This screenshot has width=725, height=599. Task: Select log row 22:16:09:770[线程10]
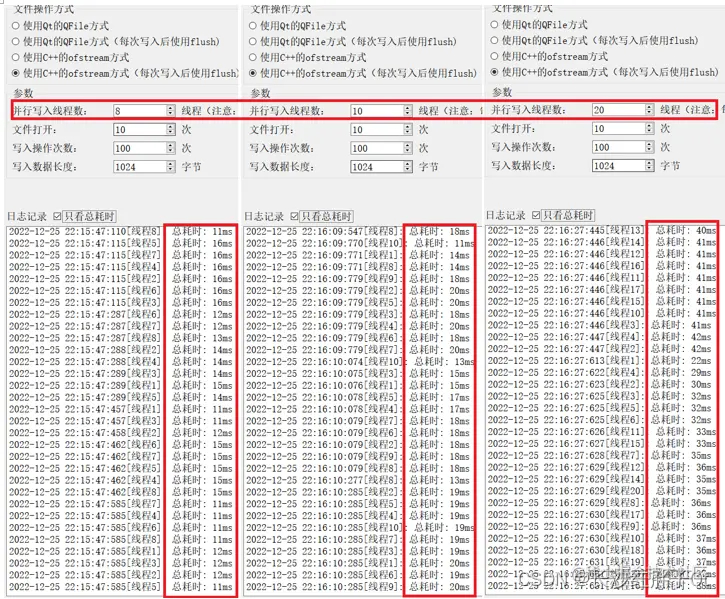click(360, 243)
